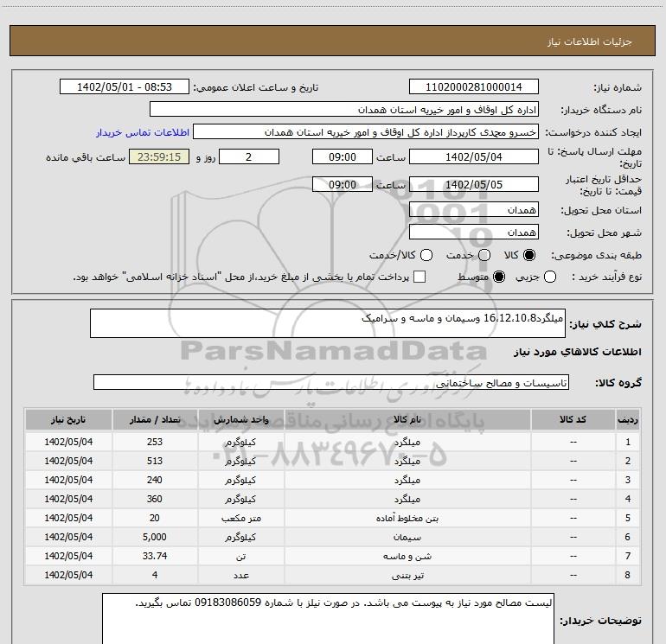Click تعداد / مقدار column header
The image size is (666, 644).
(x=155, y=419)
